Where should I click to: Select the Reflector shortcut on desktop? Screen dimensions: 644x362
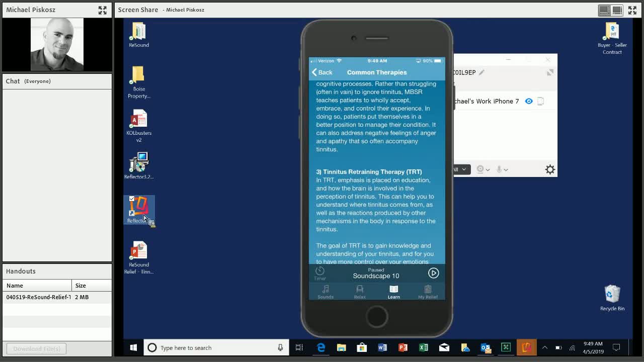[138, 210]
